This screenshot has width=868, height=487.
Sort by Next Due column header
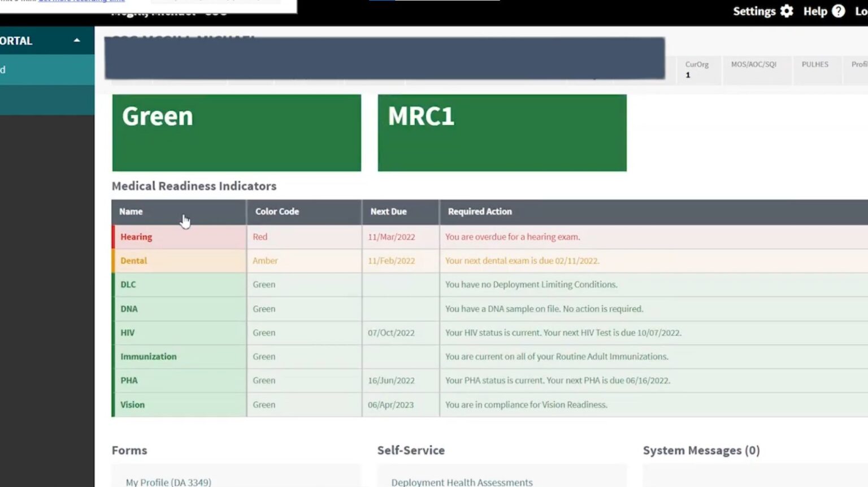[388, 212]
